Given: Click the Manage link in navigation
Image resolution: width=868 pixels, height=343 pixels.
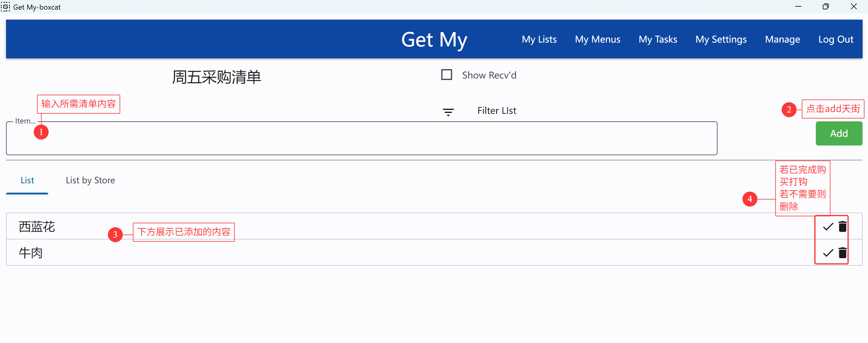Looking at the screenshot, I should (x=782, y=40).
